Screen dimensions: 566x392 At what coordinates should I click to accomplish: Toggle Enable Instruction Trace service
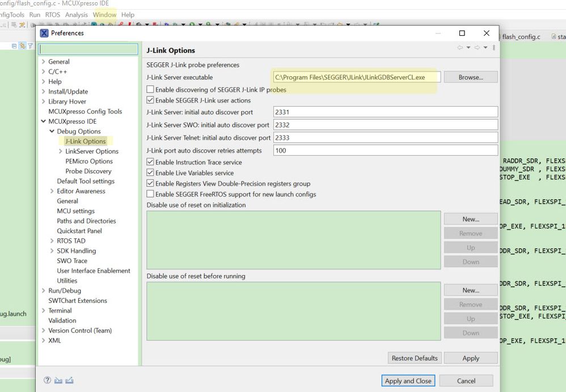150,162
